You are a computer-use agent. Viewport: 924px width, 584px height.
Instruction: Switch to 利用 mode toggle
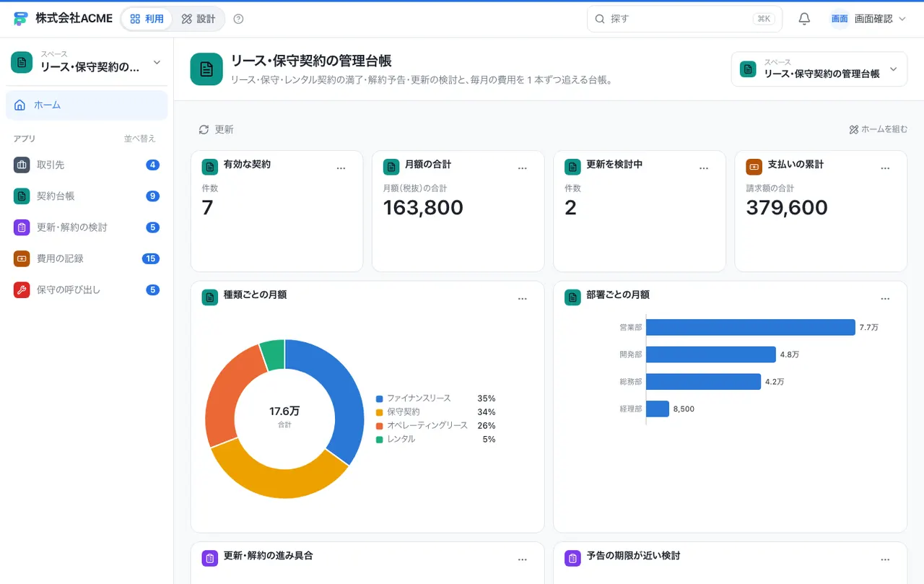pyautogui.click(x=147, y=19)
